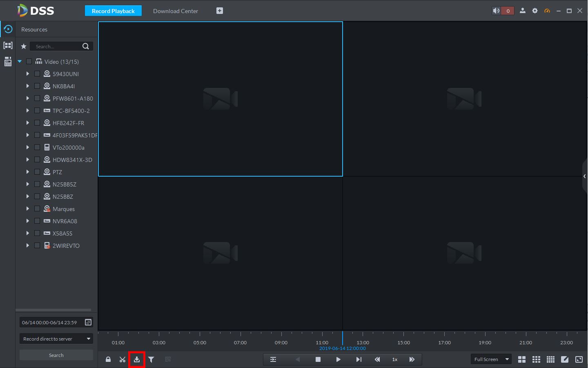The image size is (588, 368).
Task: Enable the Video (13/15) root checkbox
Action: (x=29, y=62)
